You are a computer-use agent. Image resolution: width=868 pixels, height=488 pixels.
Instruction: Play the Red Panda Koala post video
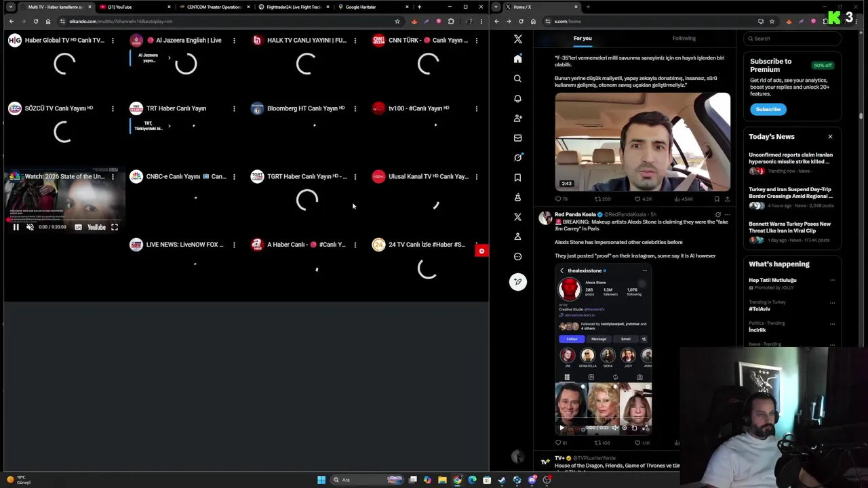click(x=561, y=428)
